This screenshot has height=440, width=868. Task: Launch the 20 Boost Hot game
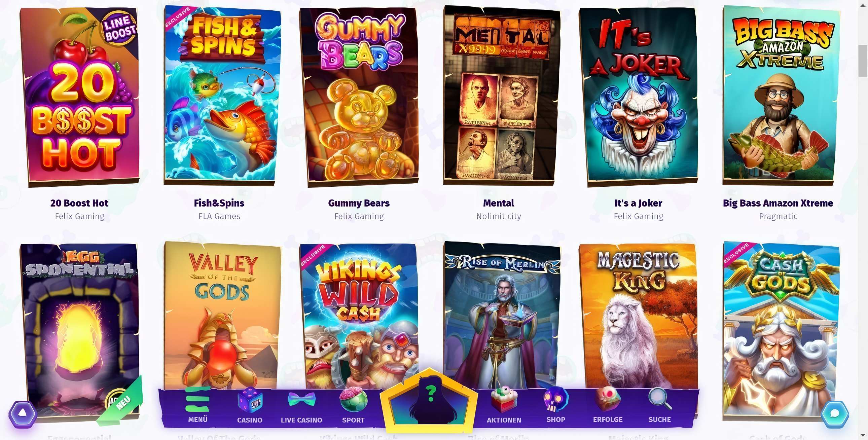[79, 97]
